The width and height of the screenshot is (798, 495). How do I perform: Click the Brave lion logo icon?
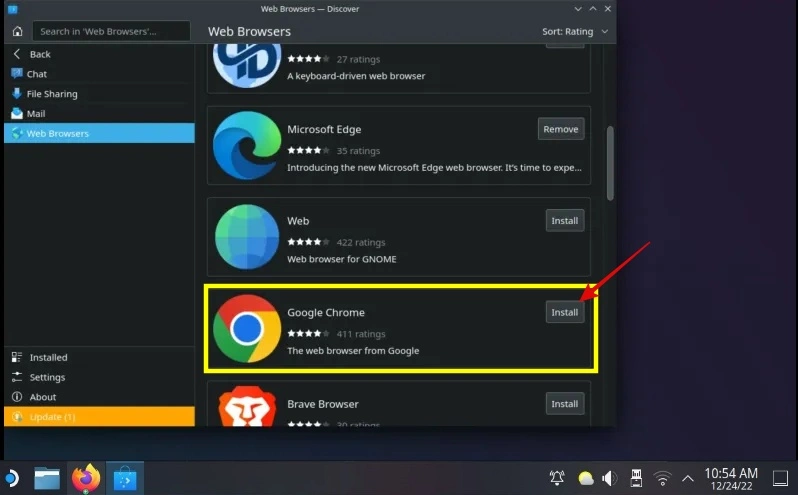coord(247,407)
